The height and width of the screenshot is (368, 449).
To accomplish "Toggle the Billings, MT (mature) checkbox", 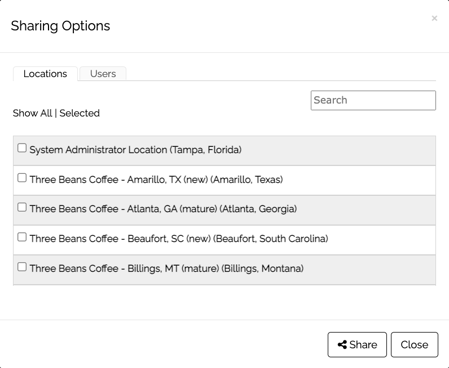I will [x=22, y=267].
